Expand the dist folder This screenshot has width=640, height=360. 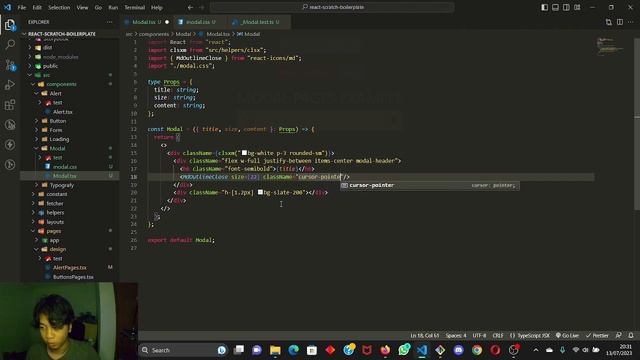click(47, 48)
